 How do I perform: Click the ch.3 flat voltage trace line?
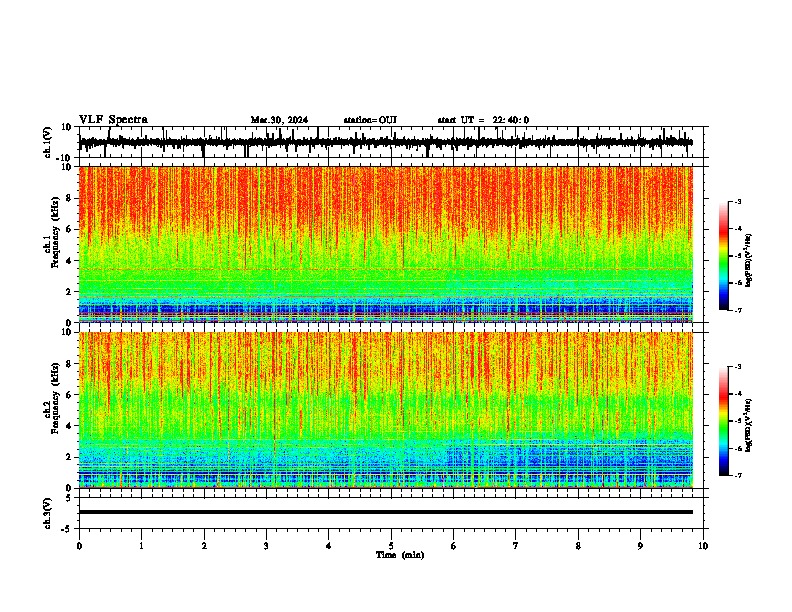click(385, 512)
